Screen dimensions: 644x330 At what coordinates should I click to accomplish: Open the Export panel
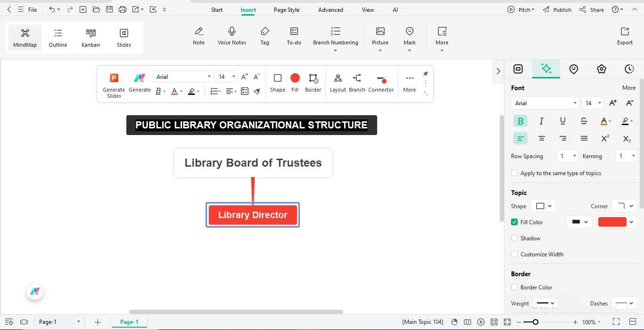click(624, 35)
